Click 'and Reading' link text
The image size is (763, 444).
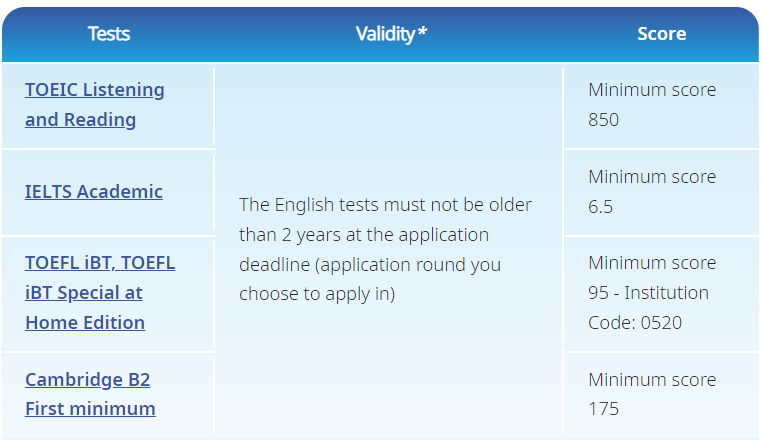click(80, 119)
